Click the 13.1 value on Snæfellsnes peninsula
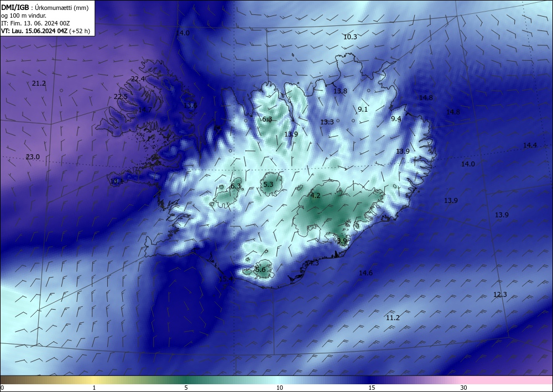The height and width of the screenshot is (392, 553). [x=117, y=181]
